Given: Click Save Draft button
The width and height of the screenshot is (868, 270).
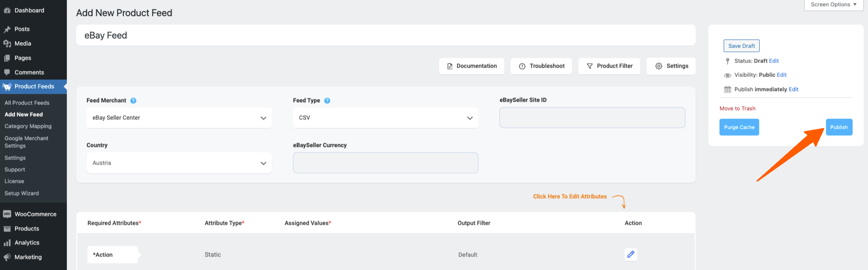Looking at the screenshot, I should click(741, 46).
